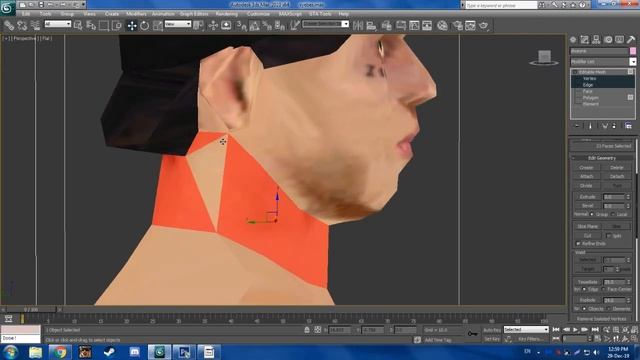Click the Bind to Space Warp icon
The width and height of the screenshot is (640, 360).
[x=35, y=26]
